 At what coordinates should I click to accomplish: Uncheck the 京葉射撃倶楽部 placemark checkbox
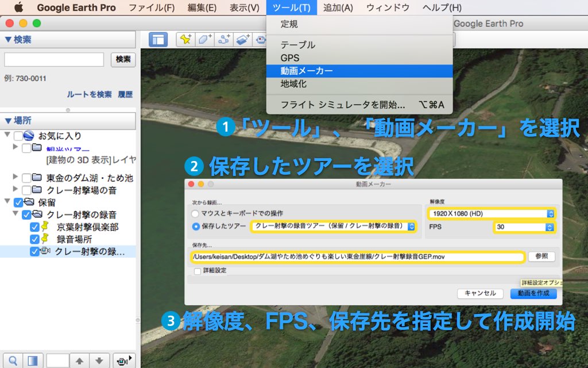pos(34,227)
